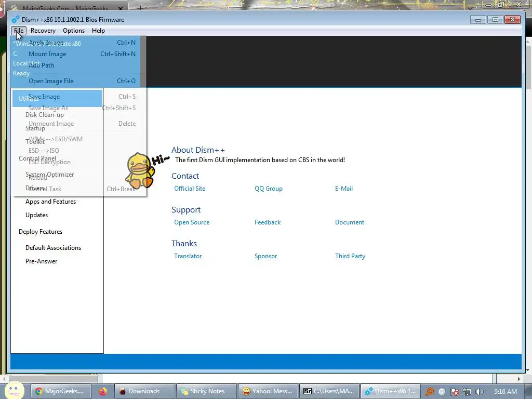Select Open Image File menu entry
This screenshot has height=399, width=532.
pos(79,81)
